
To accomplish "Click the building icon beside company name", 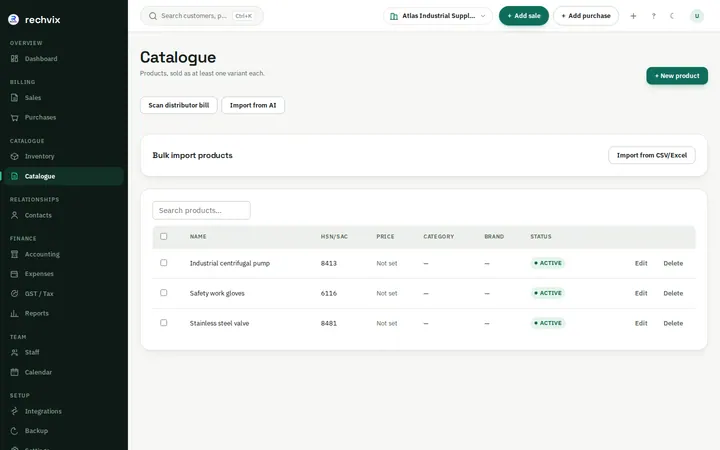I will click(394, 16).
